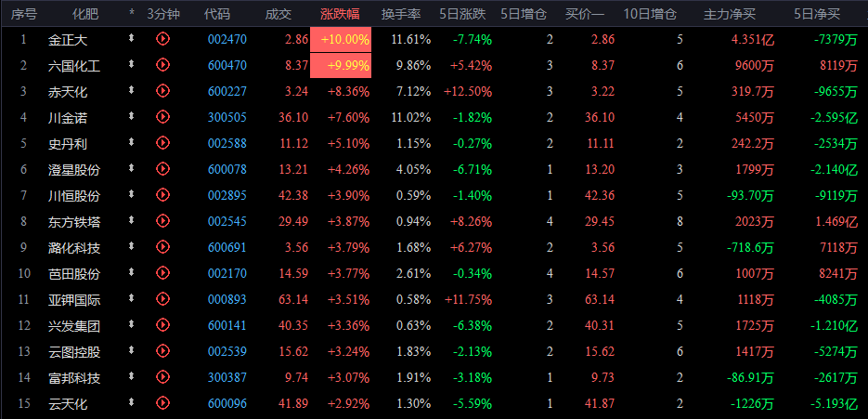Open the 澄星股份 stock name
Viewport: 868px width, 419px height.
tap(74, 170)
